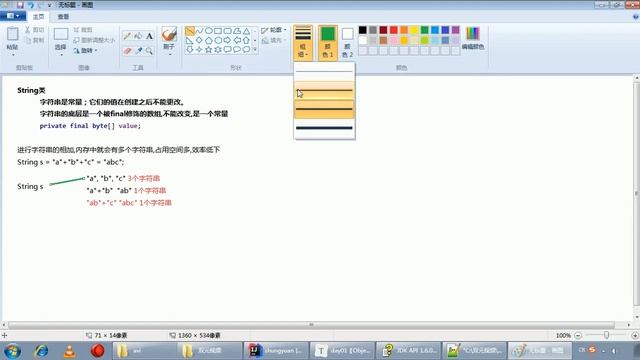Toggle Color 2 as active color
The width and height of the screenshot is (640, 360).
tap(347, 42)
